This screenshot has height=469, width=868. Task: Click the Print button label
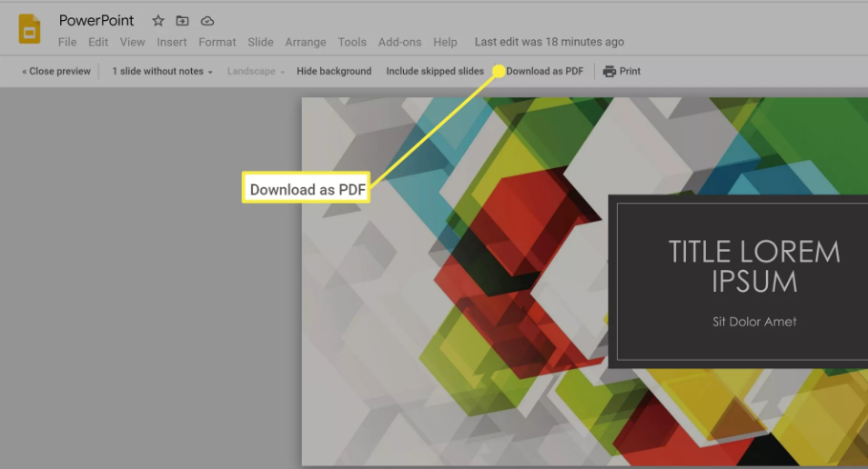(x=630, y=71)
